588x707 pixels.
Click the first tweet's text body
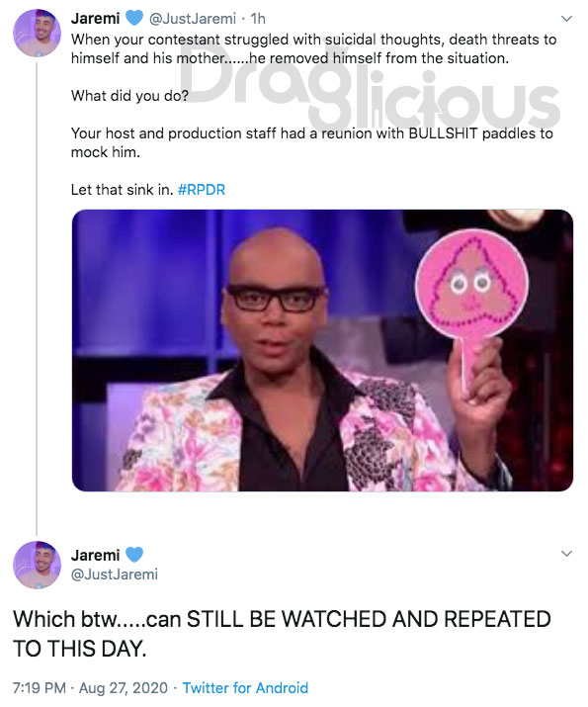pyautogui.click(x=313, y=115)
